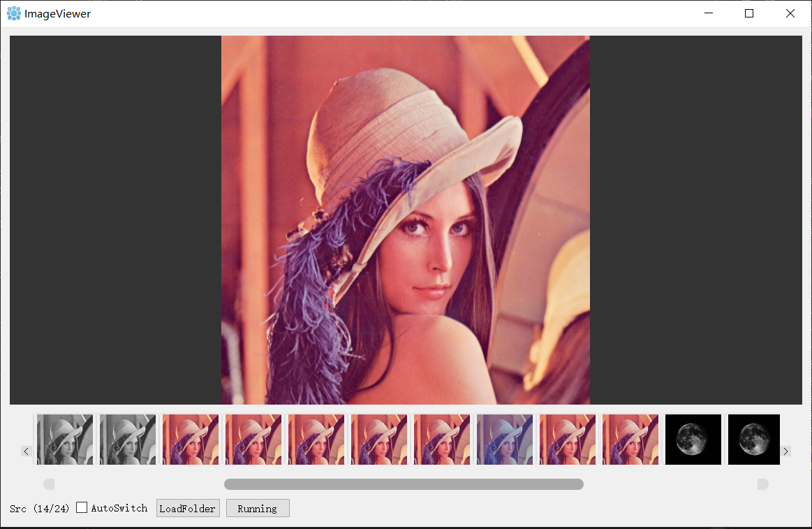
Task: Click the Running button
Action: click(258, 508)
